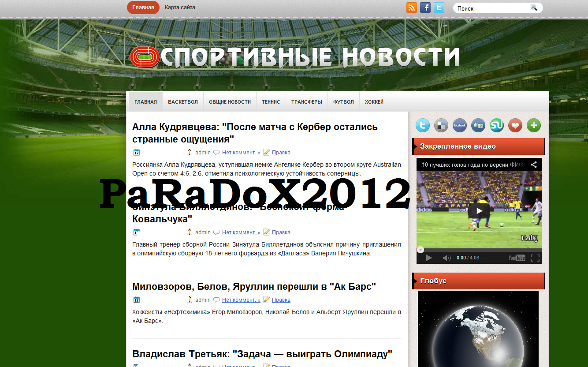Open 'Нет коммент.' link for the Ак Барс article
The image size is (588, 367).
241,300
